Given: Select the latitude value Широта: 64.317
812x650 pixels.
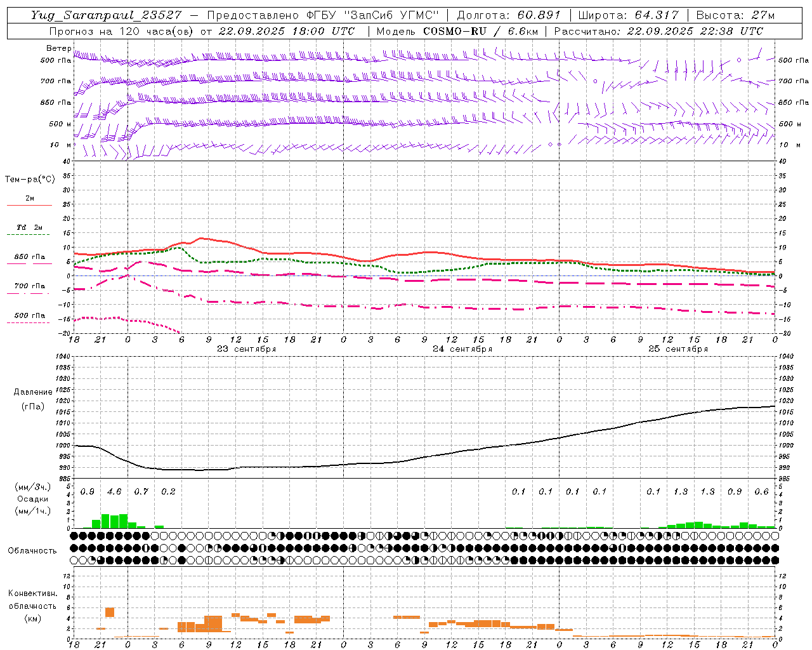Looking at the screenshot, I should click(628, 15).
